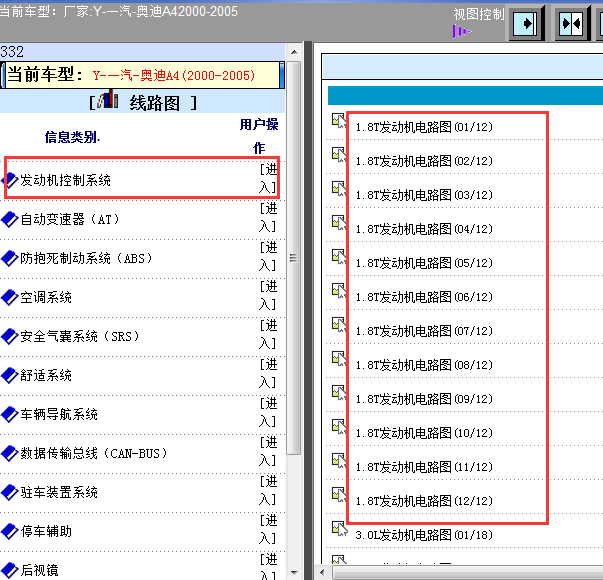The image size is (603, 580).
Task: Click the book icon beside 车辆导航系统
Action: [x=10, y=414]
